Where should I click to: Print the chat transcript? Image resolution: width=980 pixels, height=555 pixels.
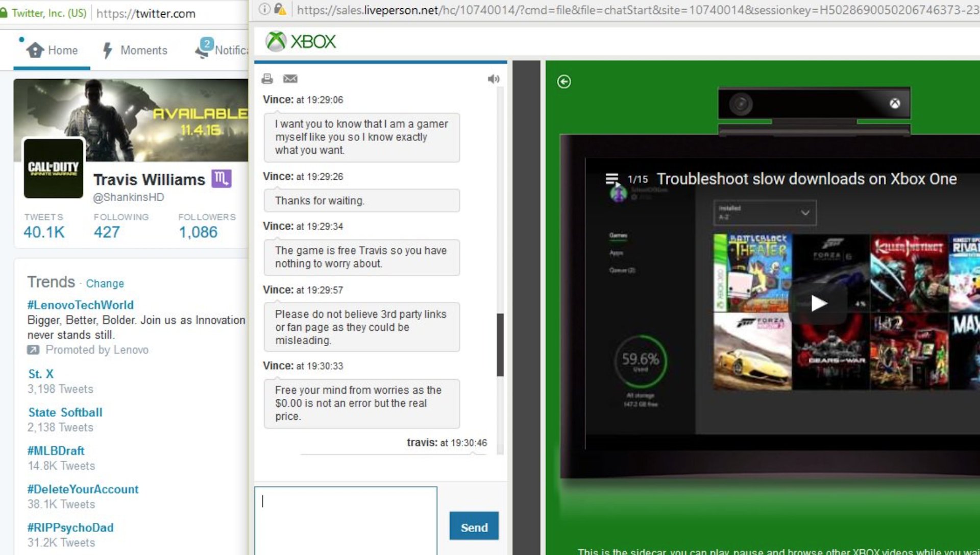267,79
